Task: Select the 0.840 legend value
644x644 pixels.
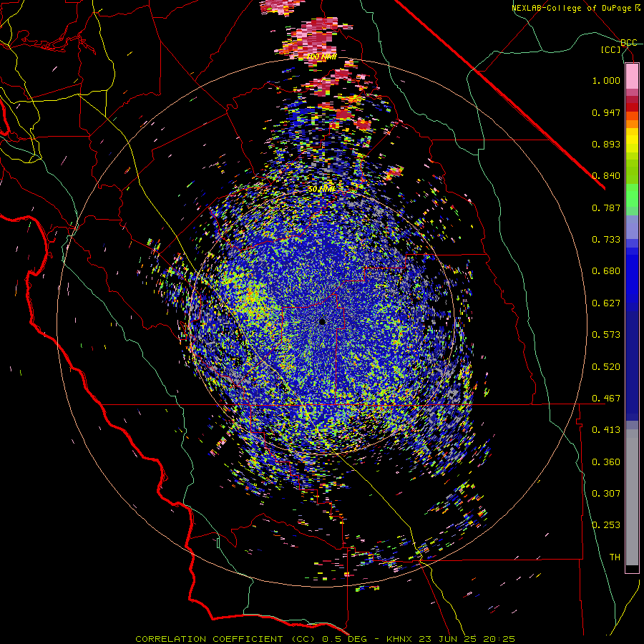Action: [606, 176]
